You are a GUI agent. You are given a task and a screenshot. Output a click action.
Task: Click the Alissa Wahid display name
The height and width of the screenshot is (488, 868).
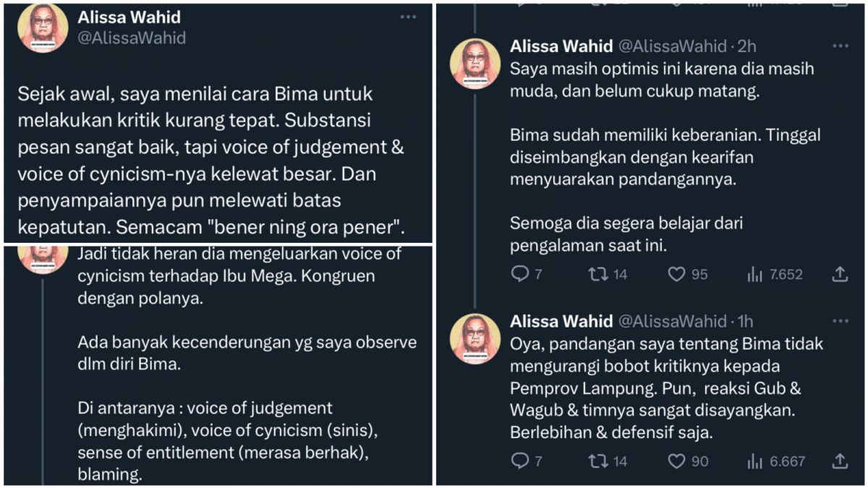[x=129, y=17]
